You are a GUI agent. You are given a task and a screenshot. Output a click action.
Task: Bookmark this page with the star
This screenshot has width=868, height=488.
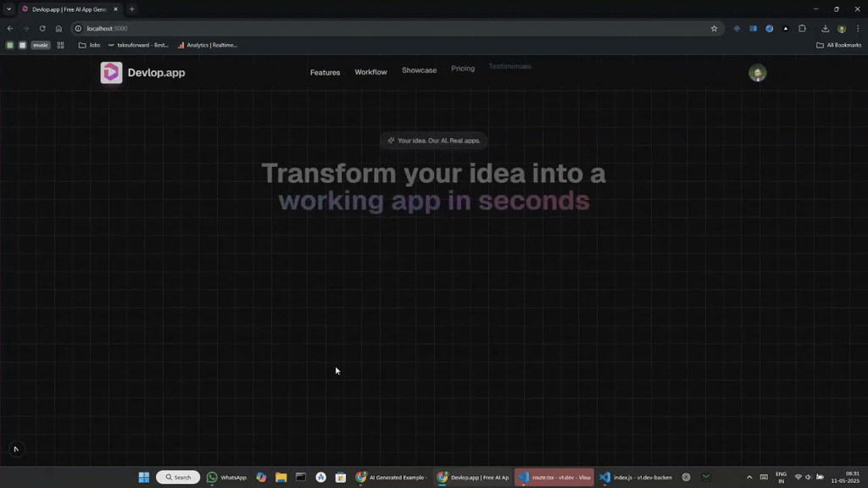point(714,29)
